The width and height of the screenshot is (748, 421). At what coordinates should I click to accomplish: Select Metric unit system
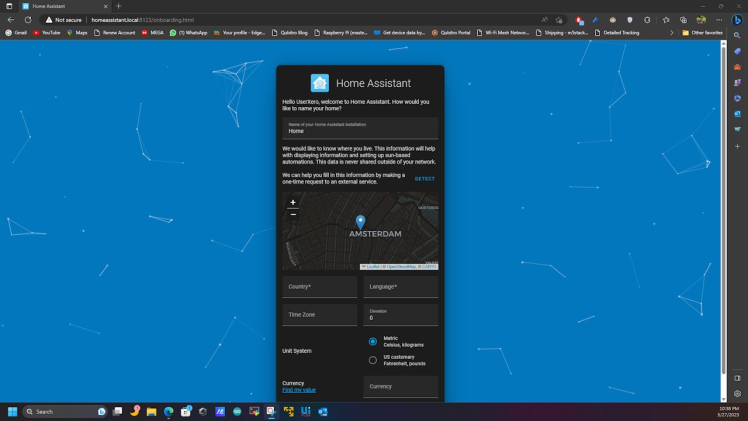coord(373,341)
